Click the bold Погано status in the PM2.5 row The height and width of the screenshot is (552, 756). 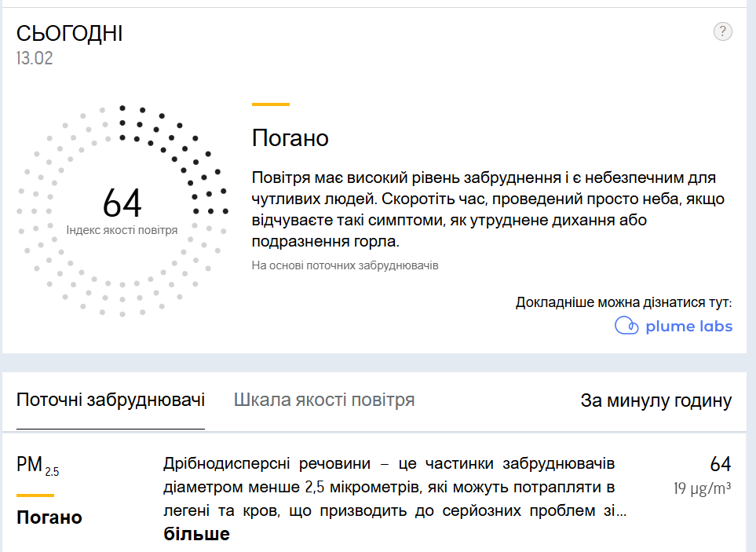49,517
